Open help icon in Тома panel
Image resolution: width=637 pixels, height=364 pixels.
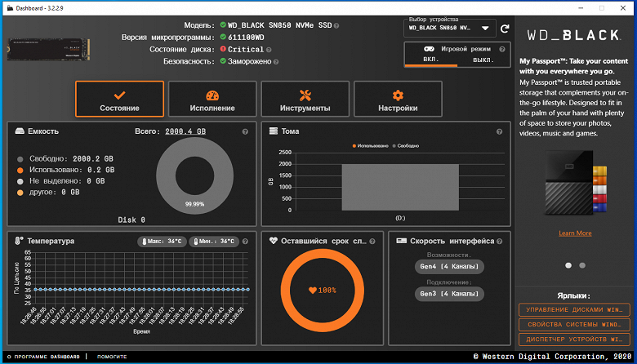(499, 131)
